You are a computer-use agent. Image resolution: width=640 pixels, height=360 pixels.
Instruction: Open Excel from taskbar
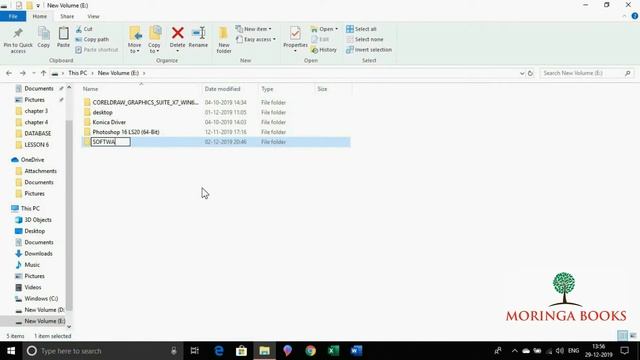(333, 351)
